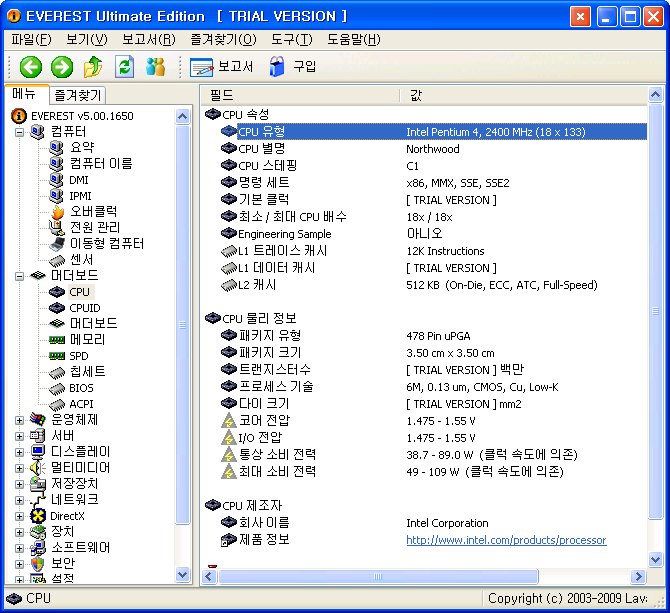
Task: Click the 칩세트 chip icon
Action: (x=57, y=372)
